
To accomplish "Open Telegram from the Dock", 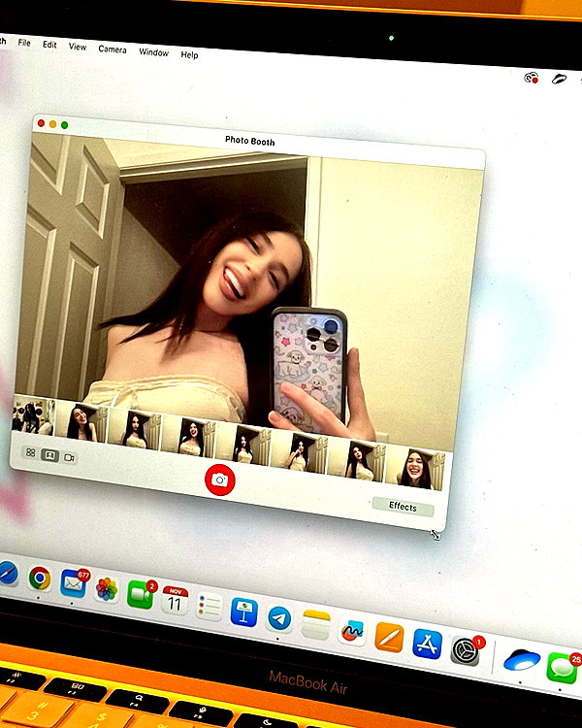I will 280,618.
